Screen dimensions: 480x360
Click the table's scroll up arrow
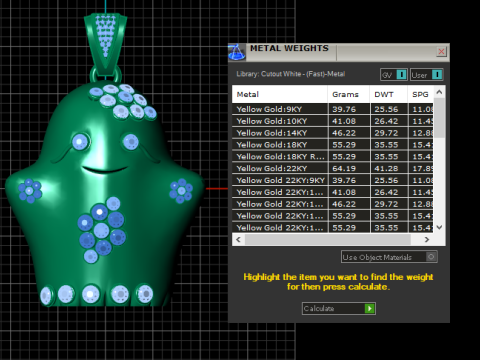pyautogui.click(x=439, y=92)
